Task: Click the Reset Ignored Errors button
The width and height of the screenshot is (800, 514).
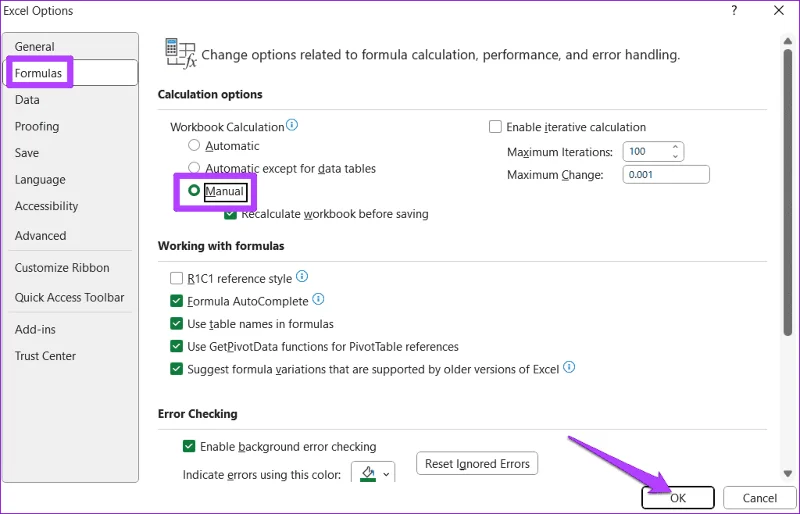Action: click(x=477, y=463)
